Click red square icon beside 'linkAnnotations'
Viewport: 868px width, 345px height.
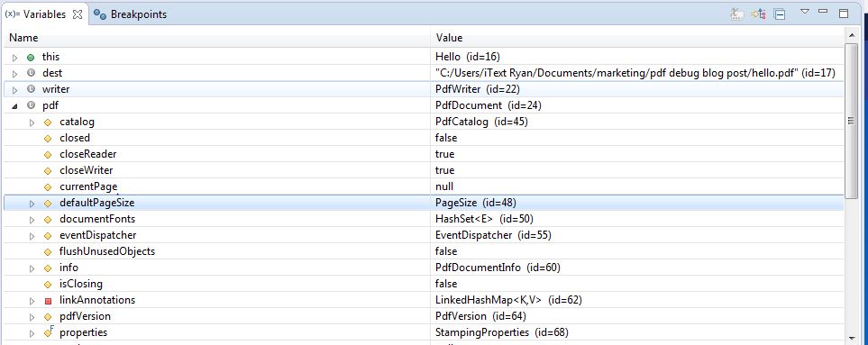click(x=48, y=301)
